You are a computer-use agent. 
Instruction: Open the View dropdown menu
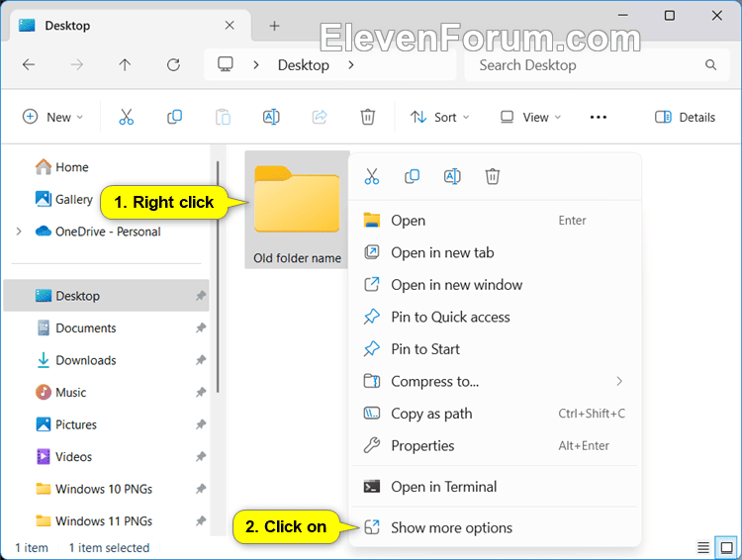click(530, 117)
